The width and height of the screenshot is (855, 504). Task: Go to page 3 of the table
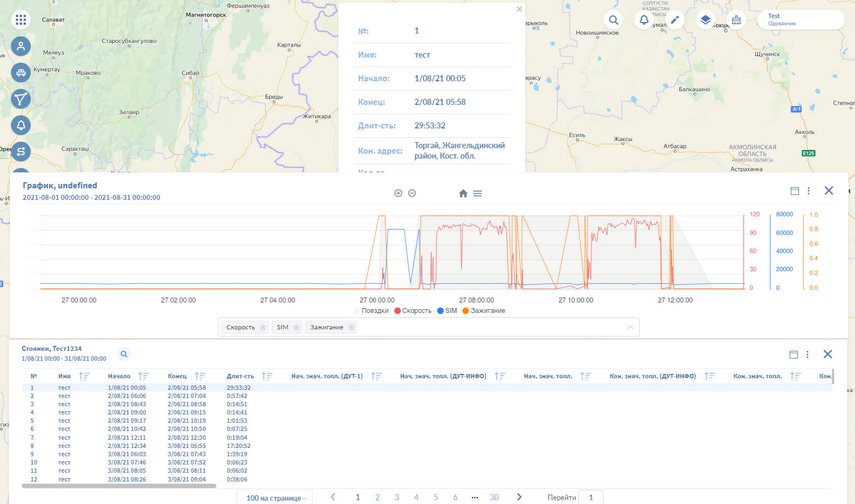[x=396, y=497]
